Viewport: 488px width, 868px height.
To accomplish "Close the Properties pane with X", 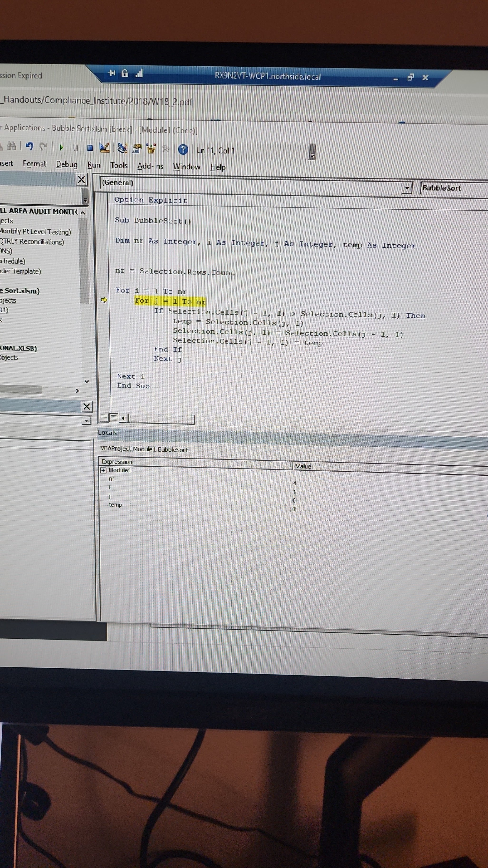I will click(87, 406).
